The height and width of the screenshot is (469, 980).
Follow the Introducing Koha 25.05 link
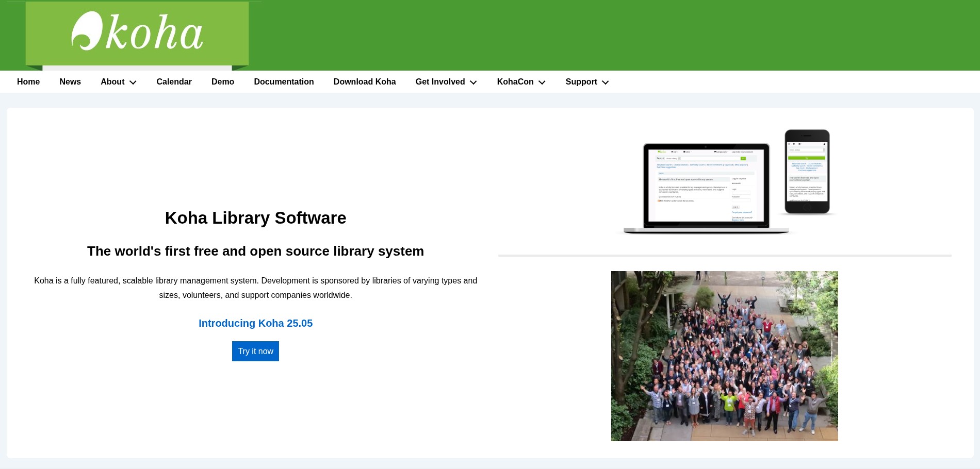(x=255, y=323)
